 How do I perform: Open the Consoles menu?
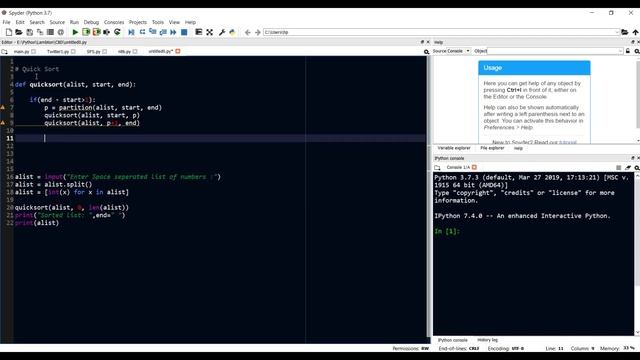tap(114, 22)
